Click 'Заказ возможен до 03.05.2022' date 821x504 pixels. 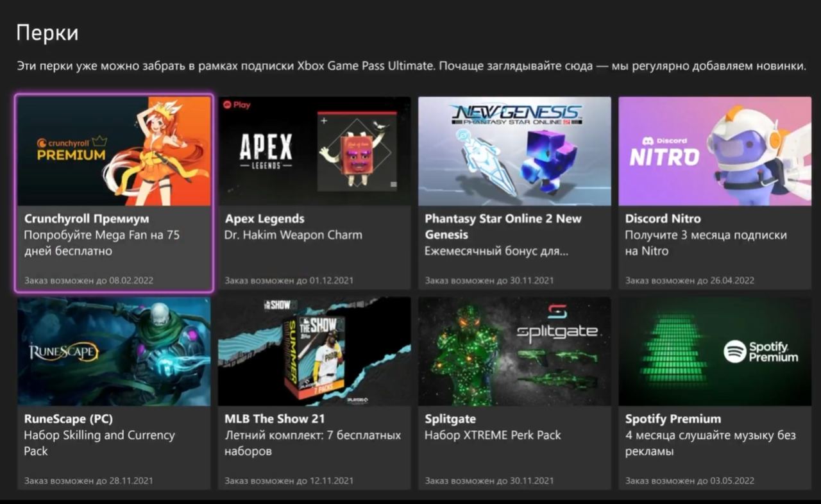pos(690,480)
